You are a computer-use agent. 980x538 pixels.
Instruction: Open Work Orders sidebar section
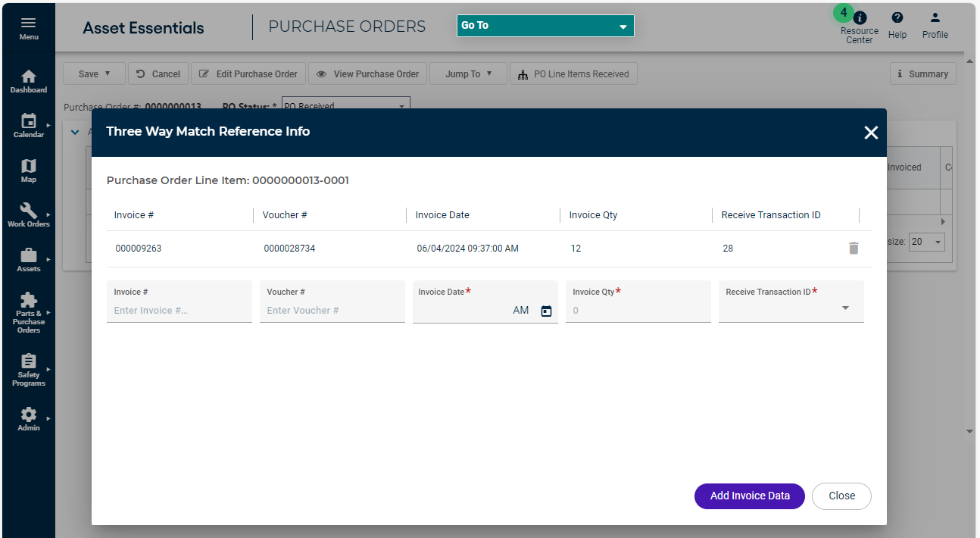[x=28, y=216]
